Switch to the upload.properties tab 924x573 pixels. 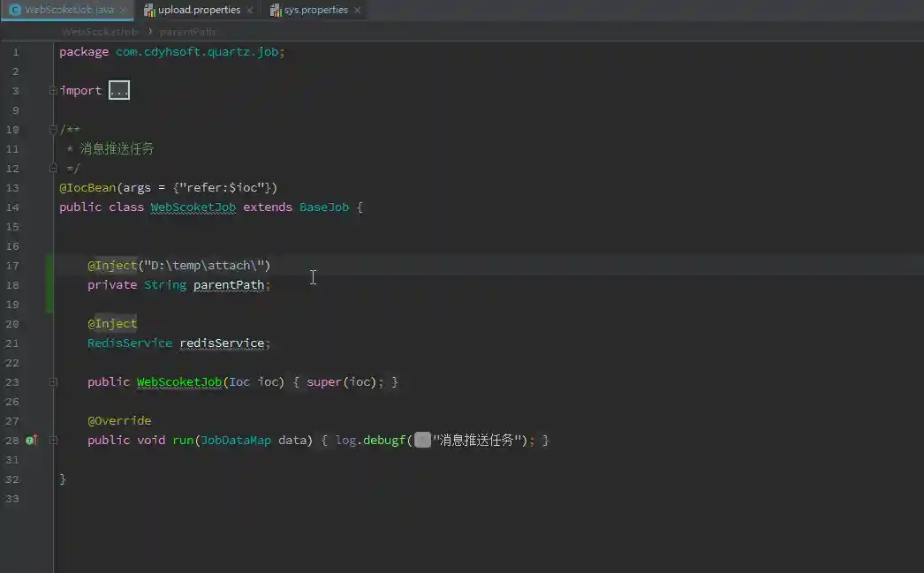199,10
